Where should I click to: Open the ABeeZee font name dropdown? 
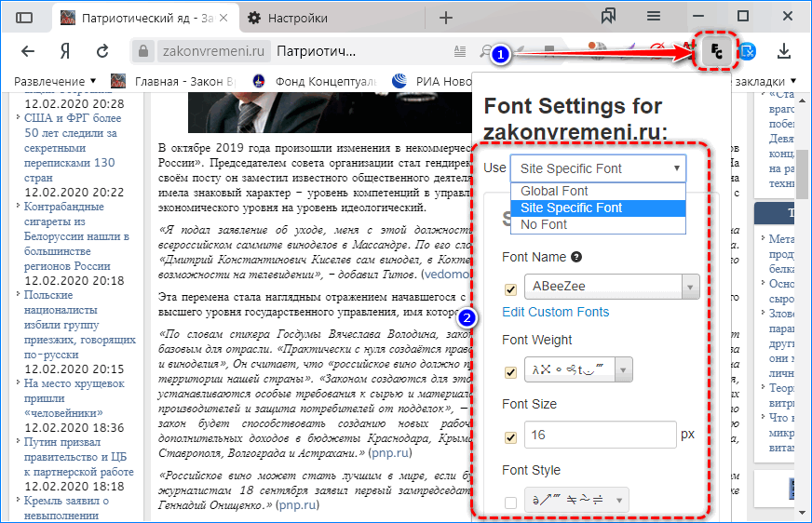coord(612,288)
